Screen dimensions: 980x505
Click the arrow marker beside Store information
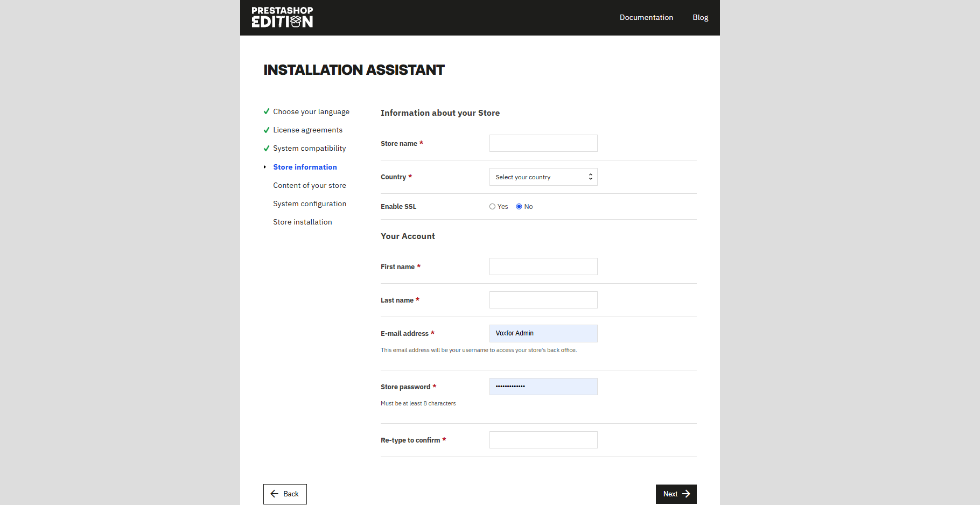[264, 167]
